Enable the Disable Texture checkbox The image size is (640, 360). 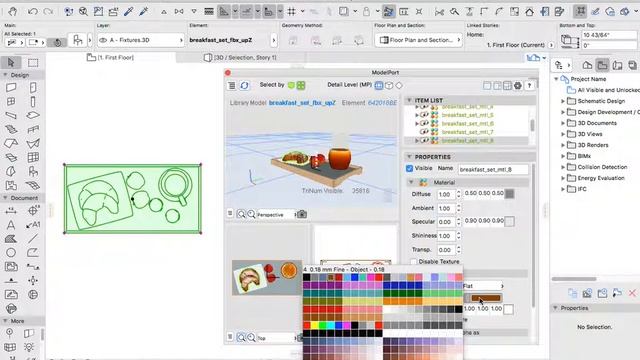point(413,261)
